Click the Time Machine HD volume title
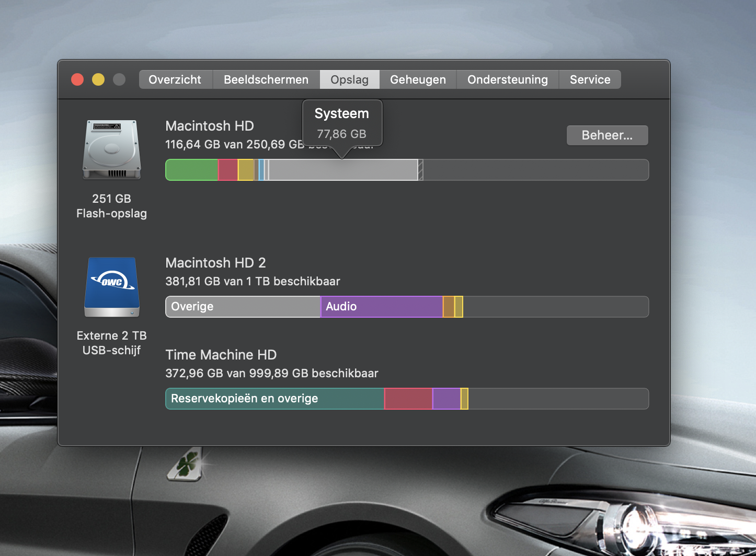Screen dimensions: 756x556 point(221,355)
